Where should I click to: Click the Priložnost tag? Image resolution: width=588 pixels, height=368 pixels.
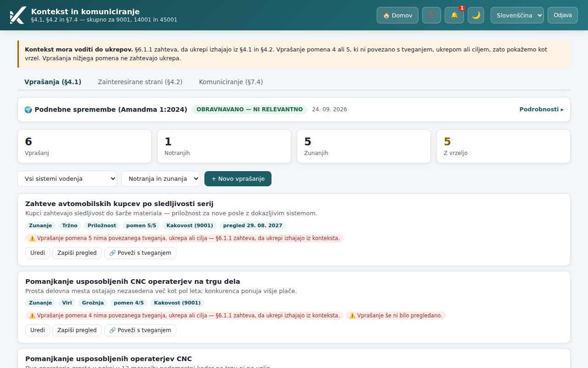pos(102,226)
